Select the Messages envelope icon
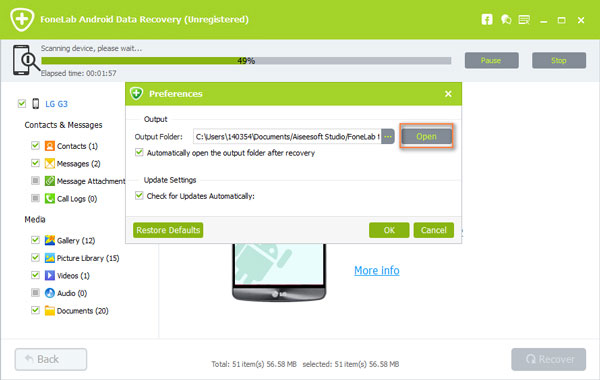 (x=50, y=163)
